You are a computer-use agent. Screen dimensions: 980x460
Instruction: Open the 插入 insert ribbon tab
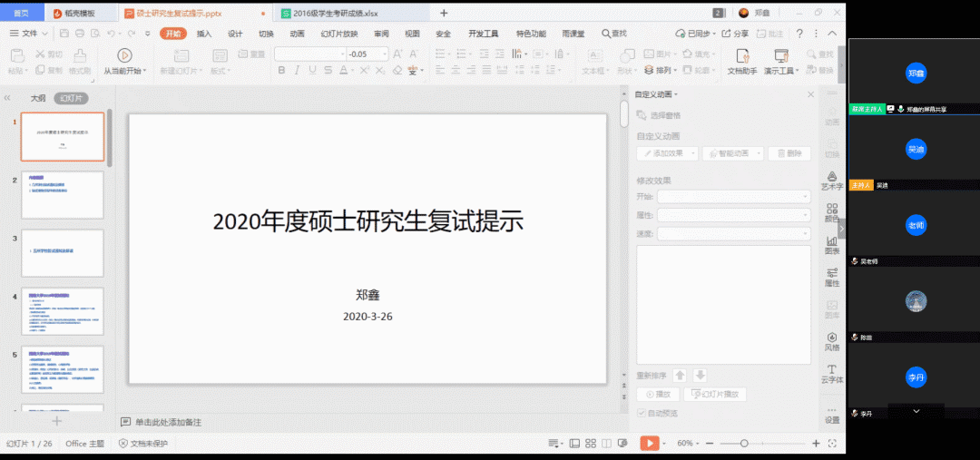[204, 34]
